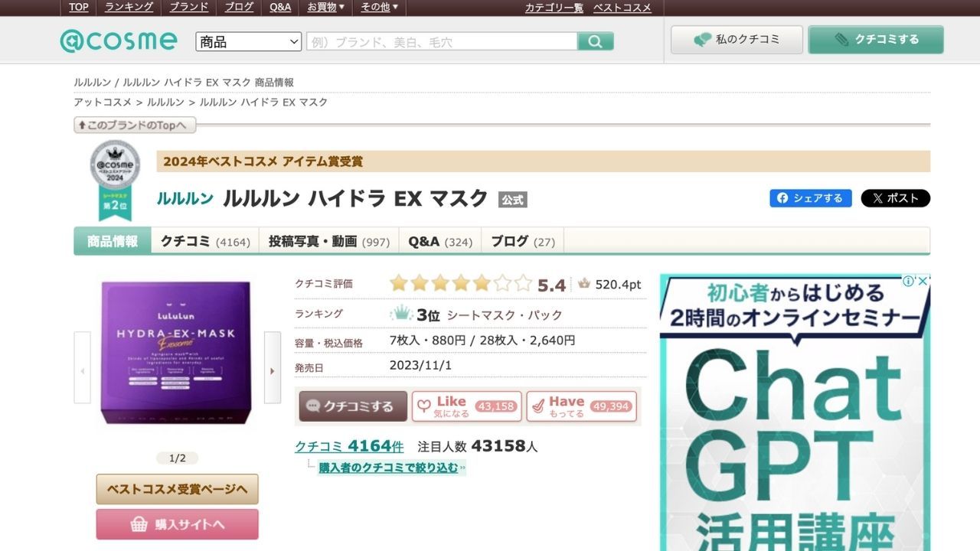
Task: Open TOP in the top navigation
Action: (x=79, y=7)
